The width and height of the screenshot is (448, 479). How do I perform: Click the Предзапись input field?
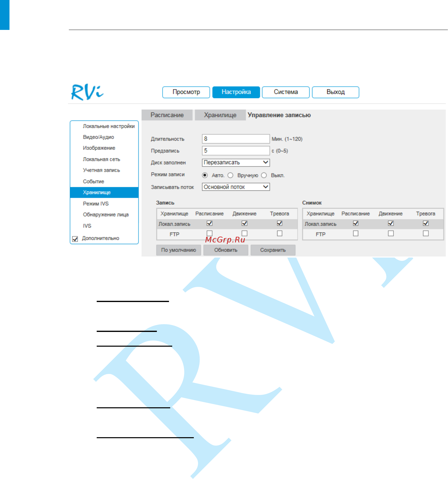click(x=236, y=151)
